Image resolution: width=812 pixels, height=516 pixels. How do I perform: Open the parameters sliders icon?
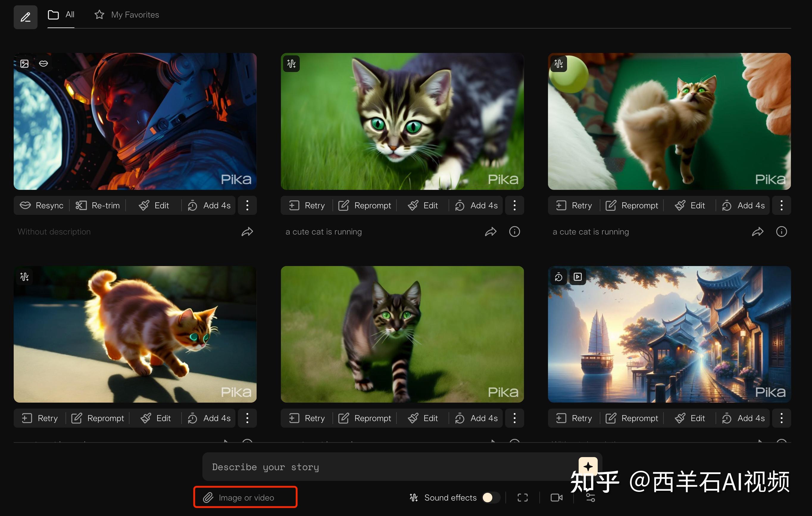click(591, 498)
